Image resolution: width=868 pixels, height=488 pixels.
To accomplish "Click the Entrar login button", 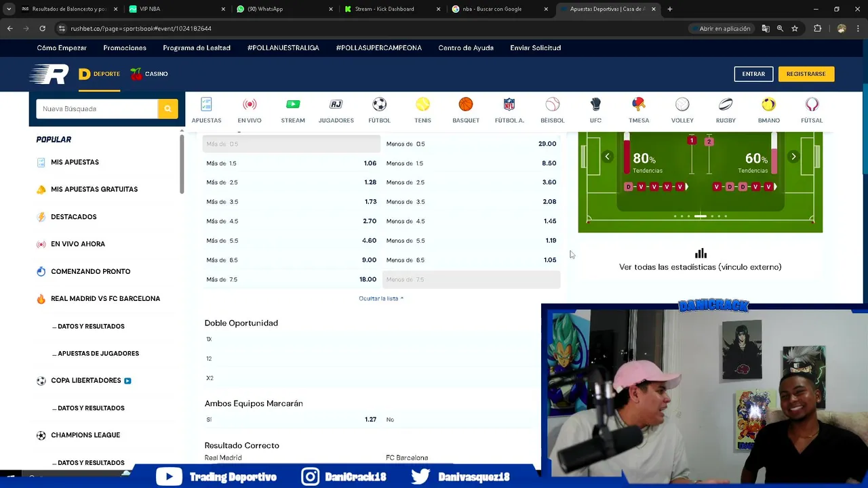I will coord(753,74).
